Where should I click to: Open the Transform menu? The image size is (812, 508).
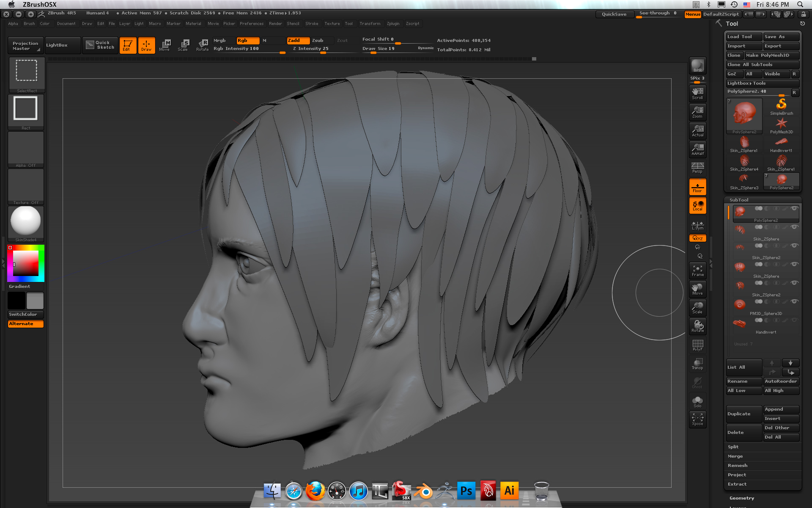click(x=370, y=24)
